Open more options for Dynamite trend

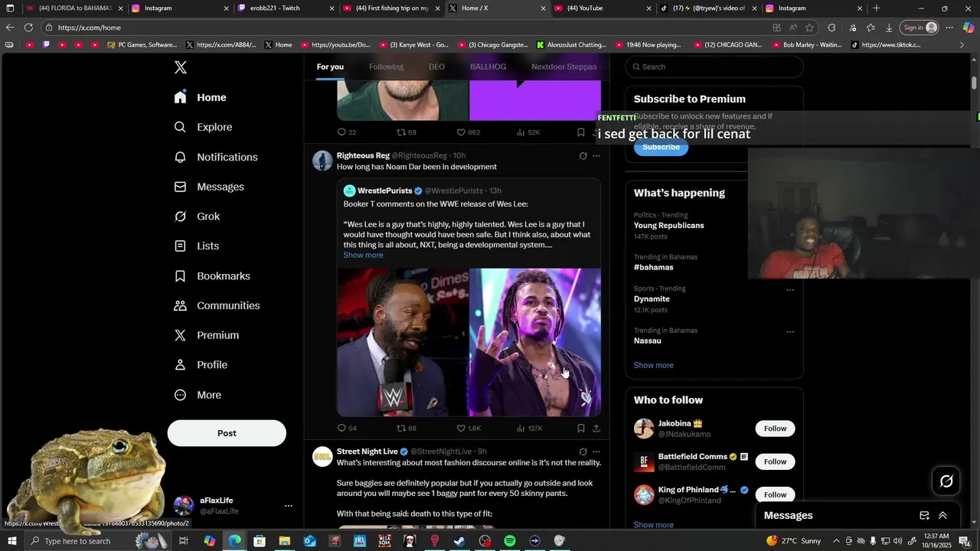coord(790,290)
